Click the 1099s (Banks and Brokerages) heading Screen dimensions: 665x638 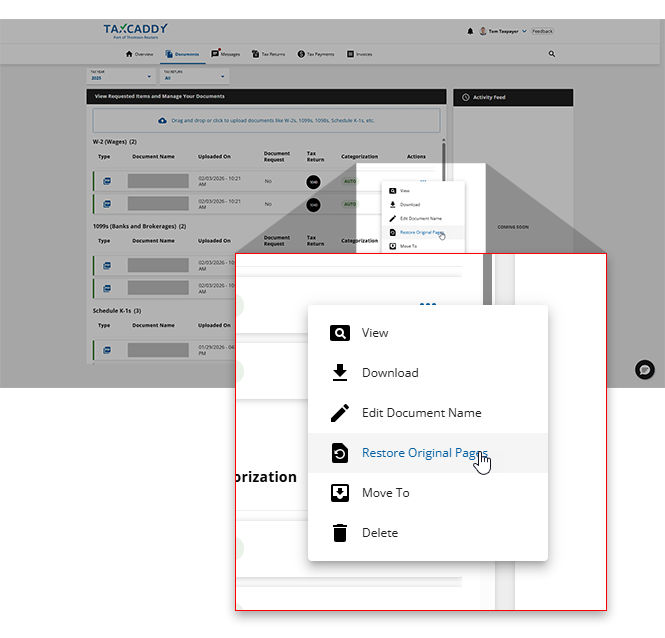pyautogui.click(x=140, y=226)
